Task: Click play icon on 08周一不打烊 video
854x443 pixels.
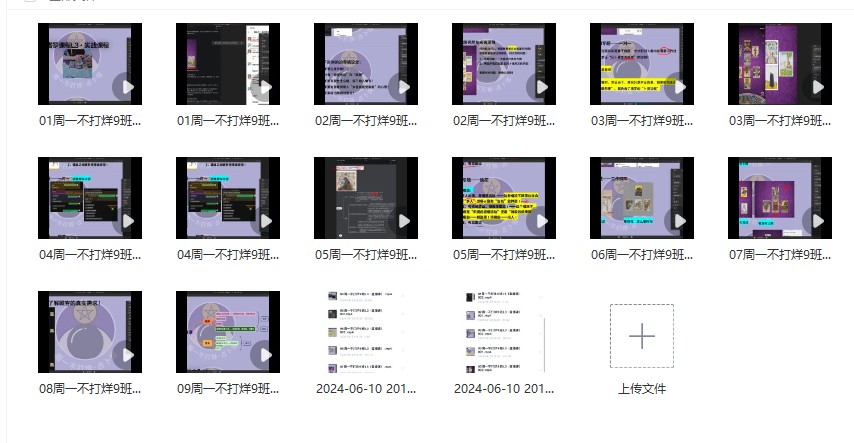Action: (x=125, y=355)
